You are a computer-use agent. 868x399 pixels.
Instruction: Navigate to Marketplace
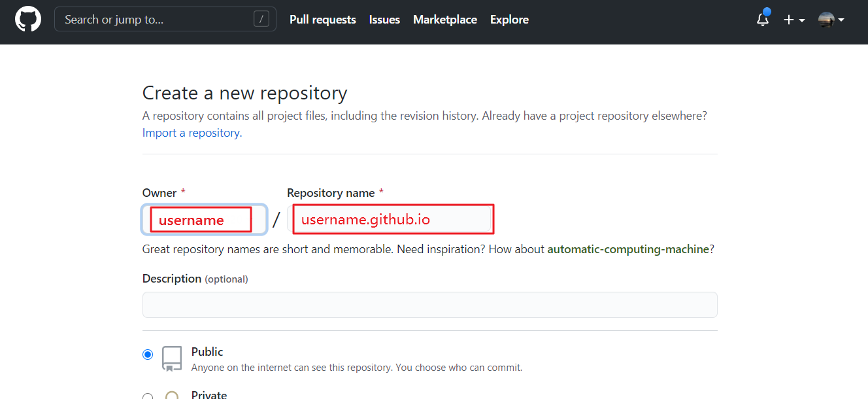click(444, 20)
